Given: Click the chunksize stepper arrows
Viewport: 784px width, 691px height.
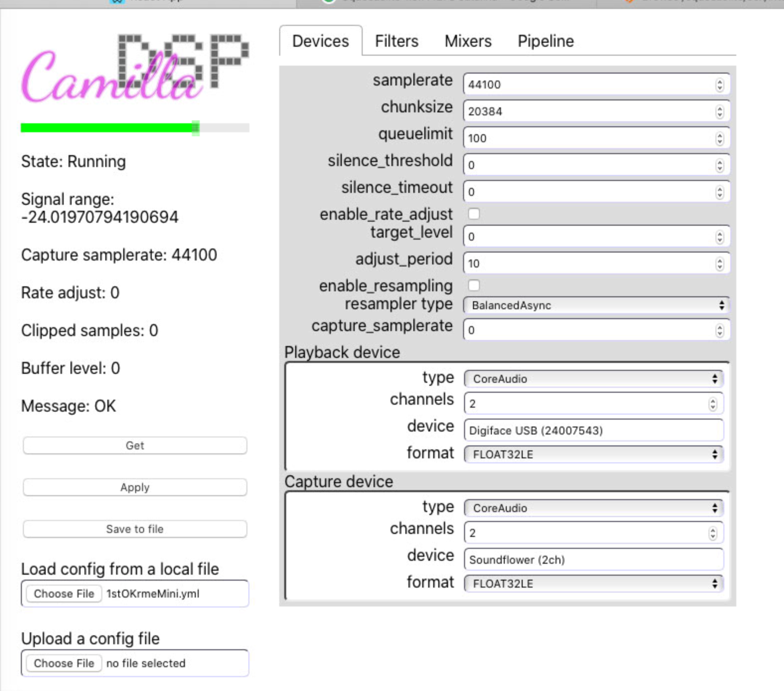Looking at the screenshot, I should coord(720,111).
